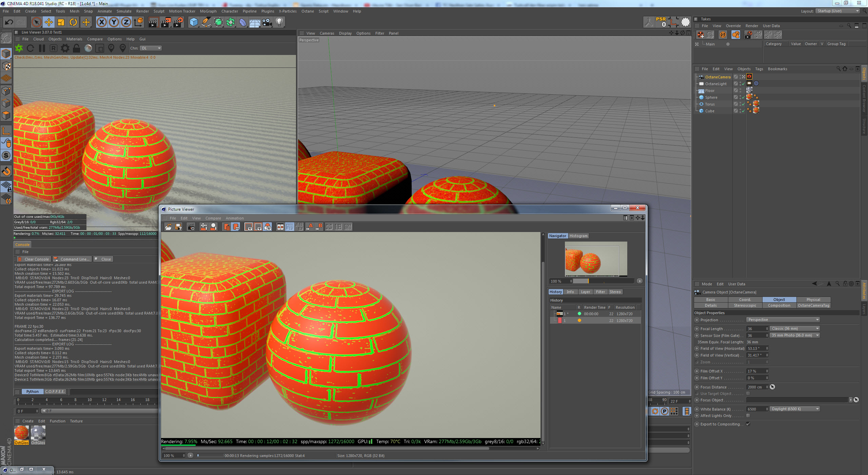Open Edit Render Settings clapperboard icon

click(x=178, y=22)
